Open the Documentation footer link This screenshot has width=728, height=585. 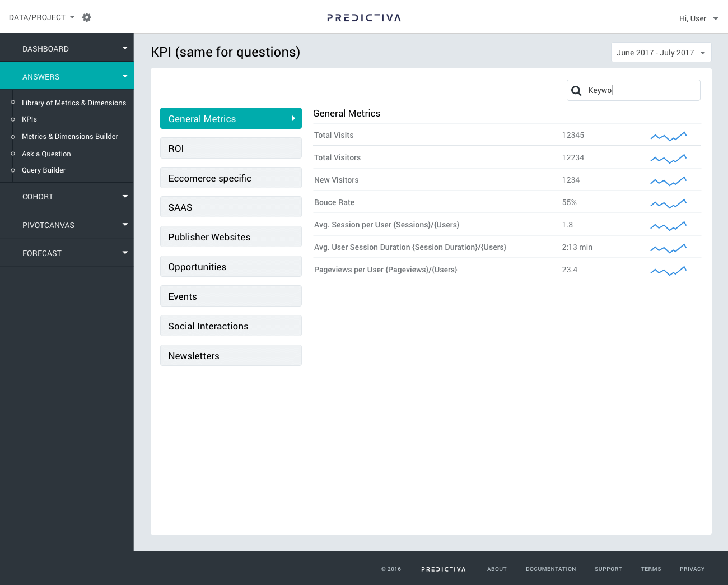coord(550,569)
